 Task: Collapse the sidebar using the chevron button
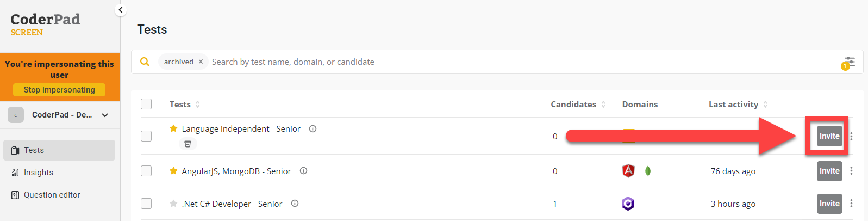coord(121,10)
